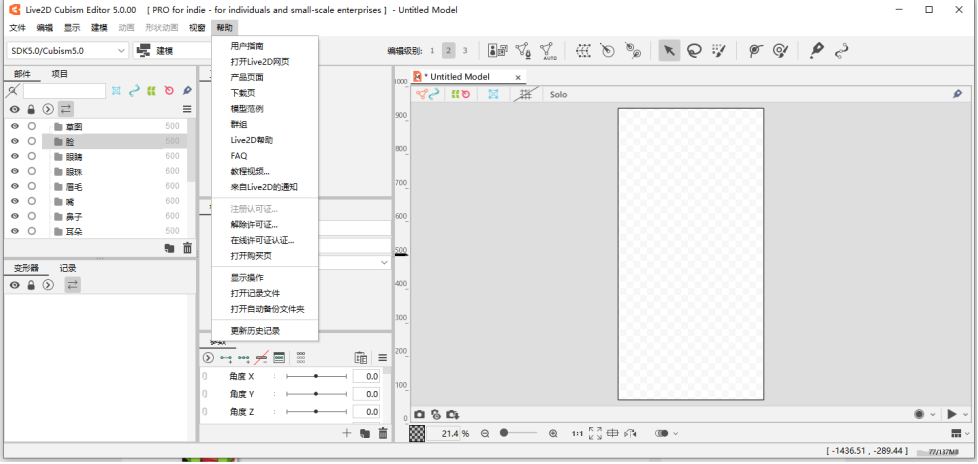Image resolution: width=978 pixels, height=464 pixels.
Task: Click the green warp deformer filter icon
Action: coord(151,90)
